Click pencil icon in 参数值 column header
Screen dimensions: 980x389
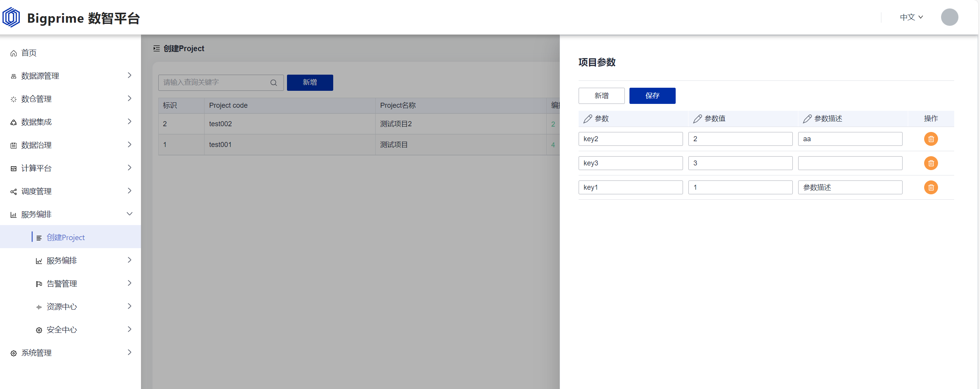pyautogui.click(x=697, y=119)
